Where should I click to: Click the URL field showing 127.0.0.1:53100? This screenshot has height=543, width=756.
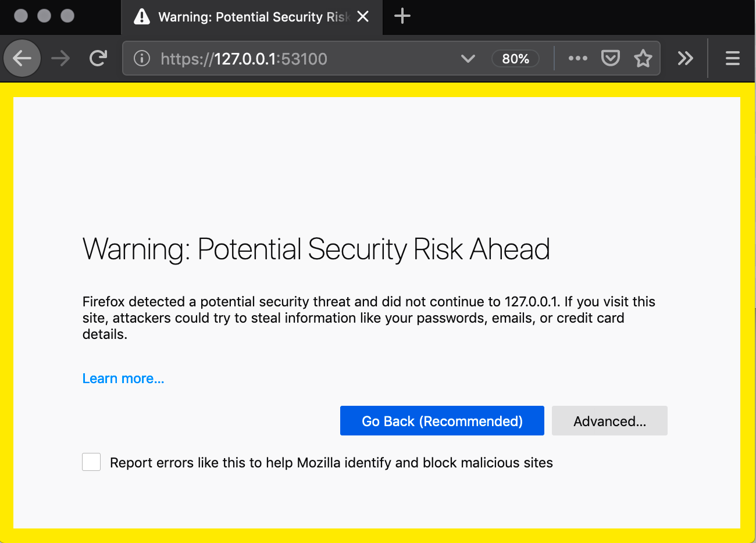click(x=291, y=59)
